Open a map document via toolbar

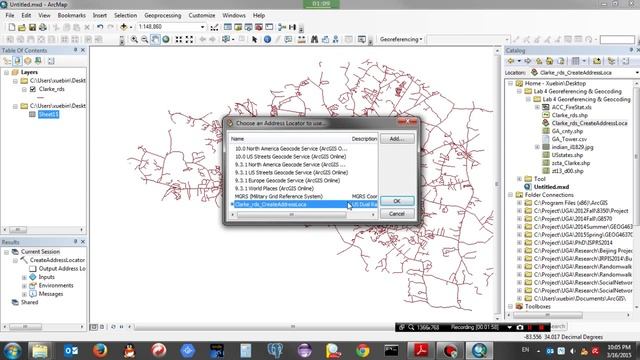pyautogui.click(x=22, y=27)
